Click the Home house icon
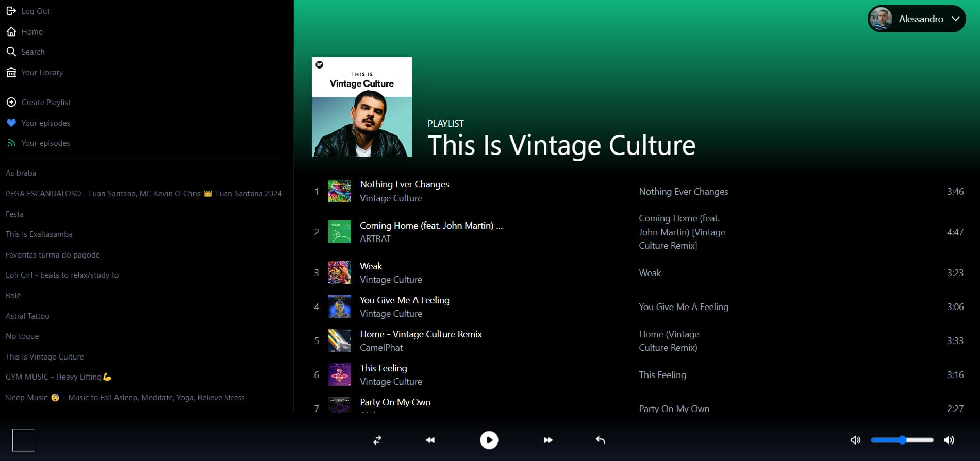Image resolution: width=980 pixels, height=461 pixels. [11, 31]
